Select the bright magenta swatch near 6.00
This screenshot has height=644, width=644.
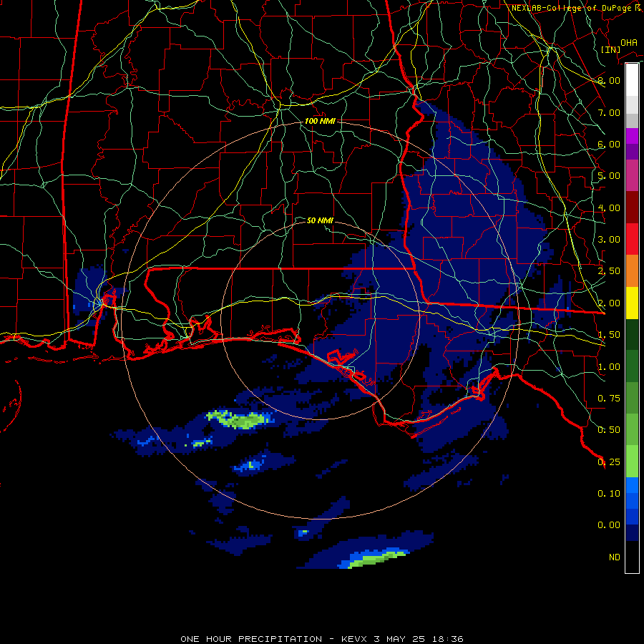[632, 136]
